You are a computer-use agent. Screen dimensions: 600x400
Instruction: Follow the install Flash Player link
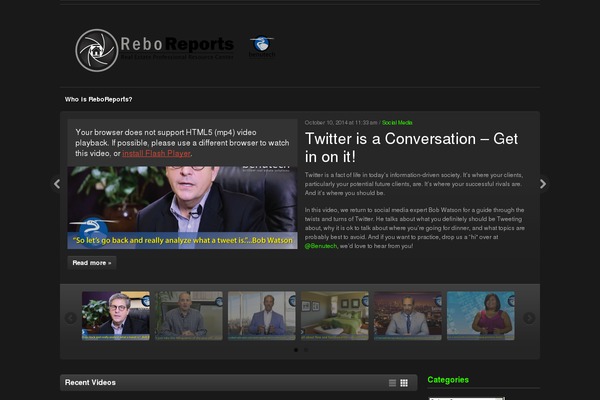coord(156,153)
